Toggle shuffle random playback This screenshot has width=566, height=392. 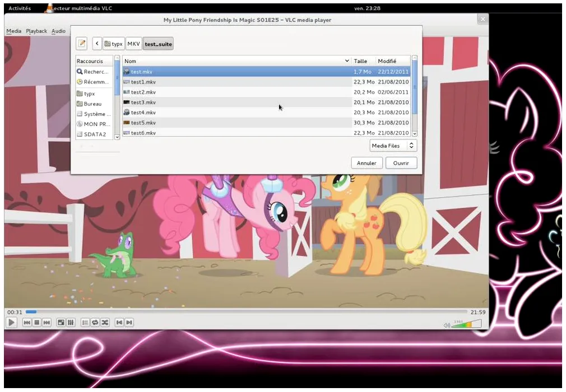click(x=104, y=323)
